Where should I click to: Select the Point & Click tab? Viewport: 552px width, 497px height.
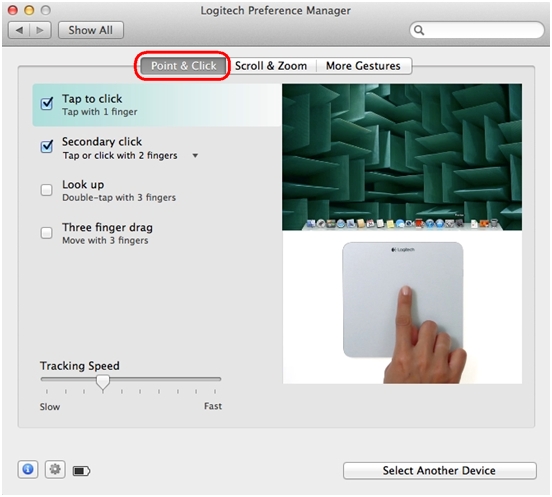[183, 66]
